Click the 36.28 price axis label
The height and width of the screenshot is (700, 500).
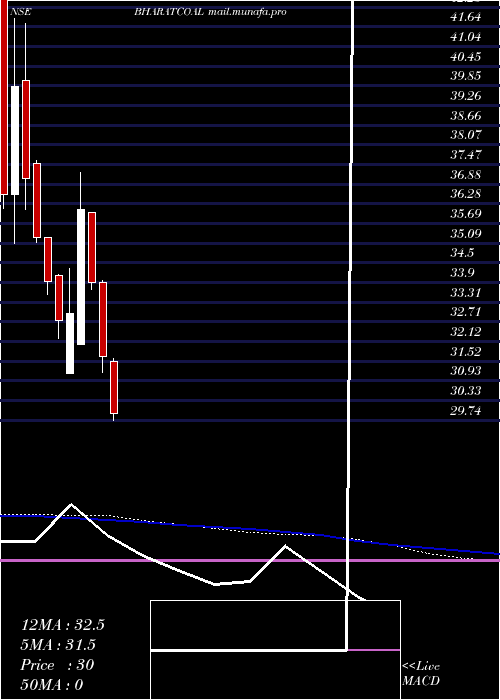(x=466, y=194)
